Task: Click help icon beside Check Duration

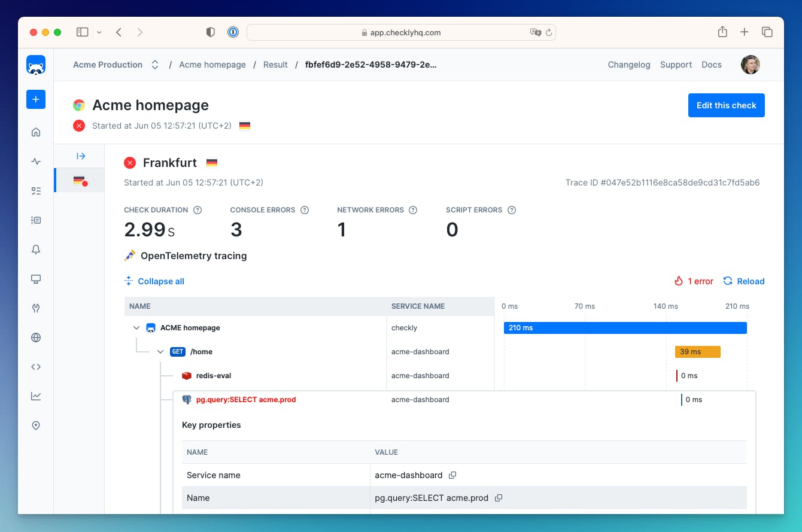Action: click(198, 210)
